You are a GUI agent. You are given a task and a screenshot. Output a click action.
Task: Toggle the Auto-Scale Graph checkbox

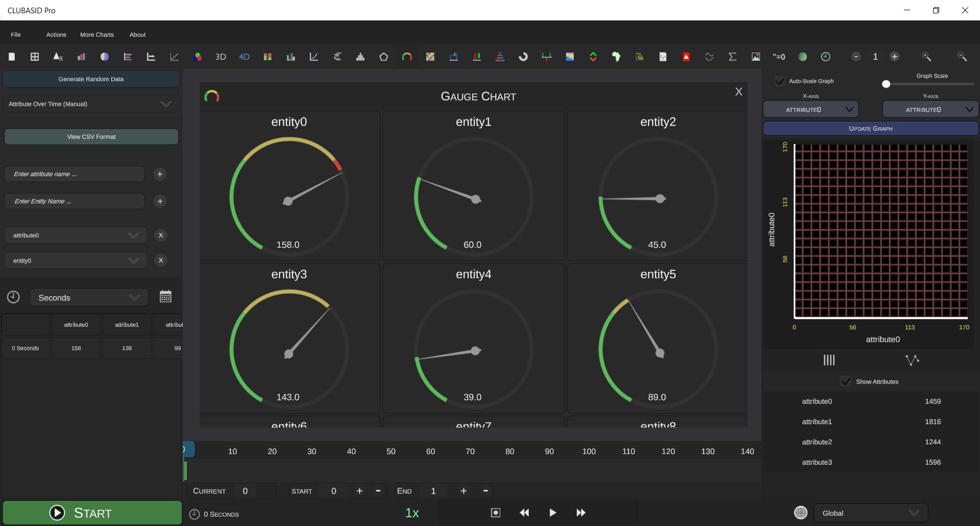[779, 81]
